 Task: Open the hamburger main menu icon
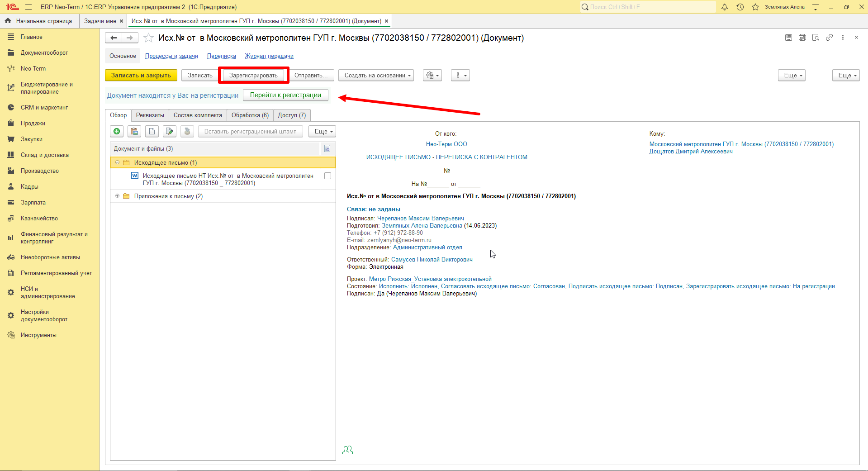point(28,7)
